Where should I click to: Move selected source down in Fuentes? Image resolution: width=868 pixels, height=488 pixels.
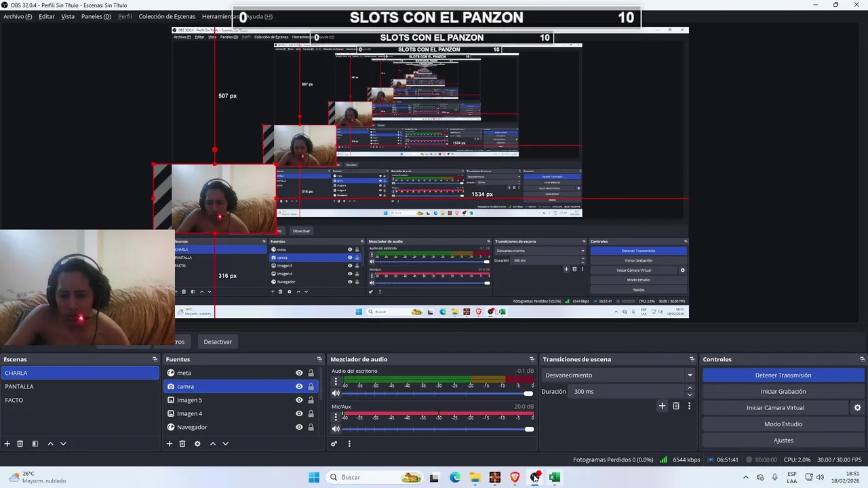pyautogui.click(x=225, y=444)
